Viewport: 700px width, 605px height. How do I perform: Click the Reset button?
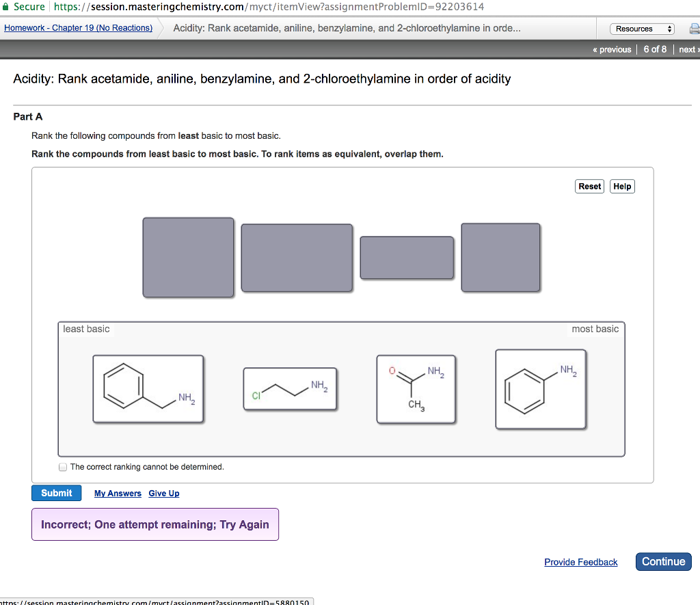[589, 186]
